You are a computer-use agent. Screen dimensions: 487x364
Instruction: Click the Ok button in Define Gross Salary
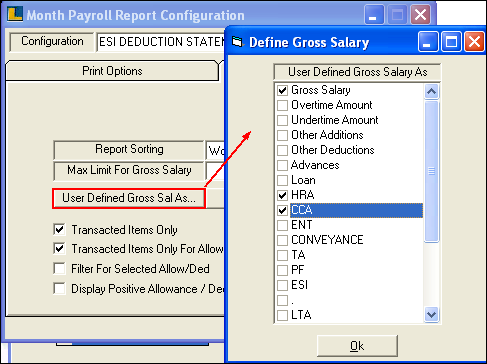pyautogui.click(x=357, y=346)
